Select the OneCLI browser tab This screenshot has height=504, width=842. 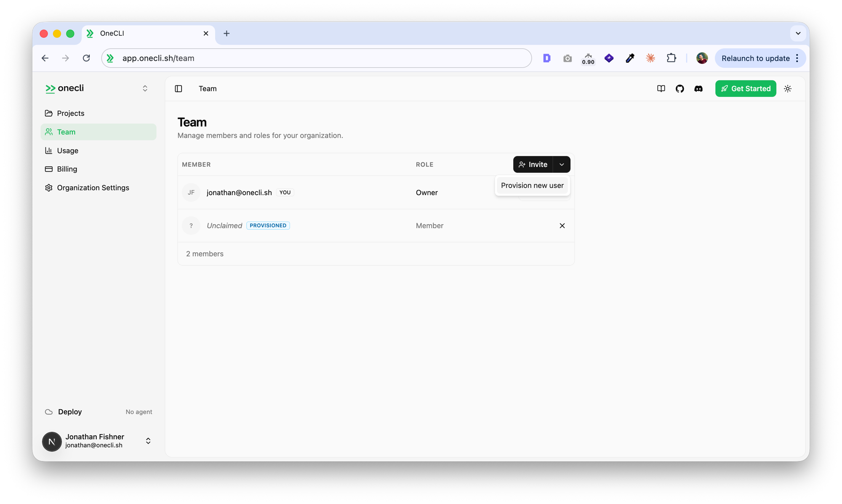pos(149,34)
